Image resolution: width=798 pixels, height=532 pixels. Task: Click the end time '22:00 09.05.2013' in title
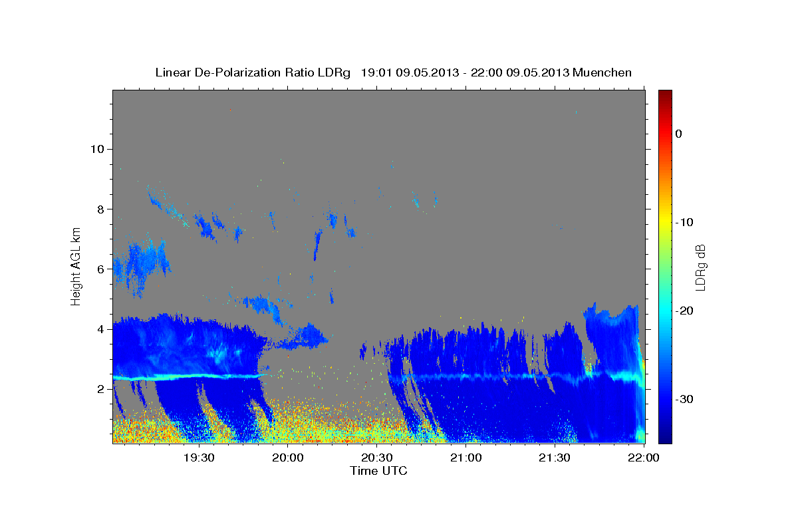520,72
